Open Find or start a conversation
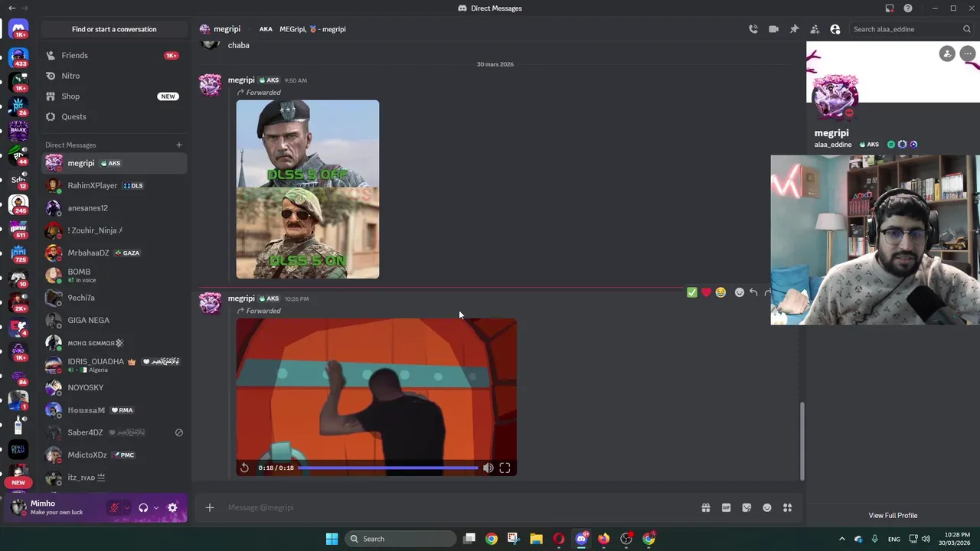The width and height of the screenshot is (980, 551). 114,29
